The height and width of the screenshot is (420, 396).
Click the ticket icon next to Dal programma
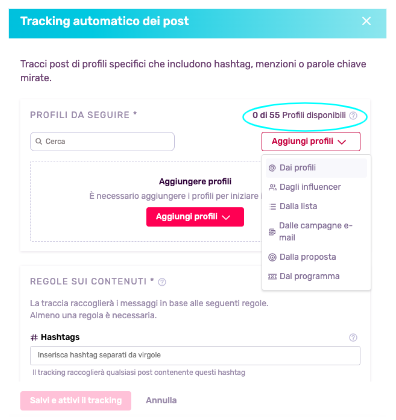click(x=272, y=277)
